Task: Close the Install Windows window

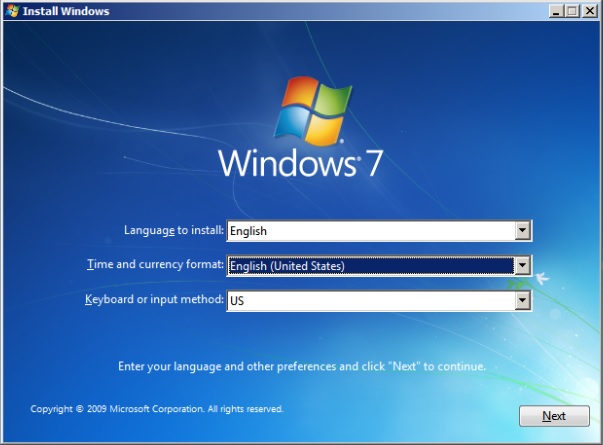Action: point(588,11)
